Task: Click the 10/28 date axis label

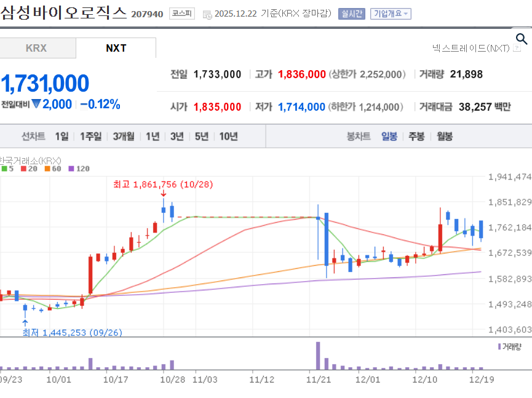Action: click(x=173, y=380)
